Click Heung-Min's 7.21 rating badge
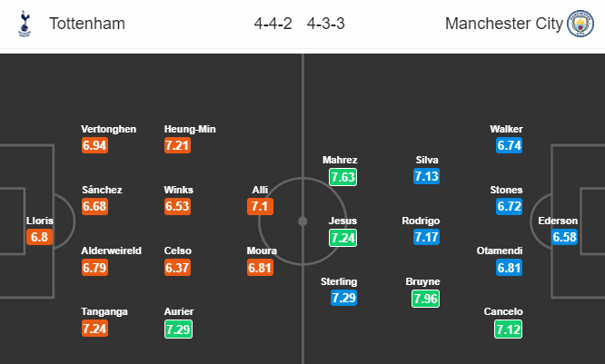The height and width of the screenshot is (364, 605). click(177, 145)
